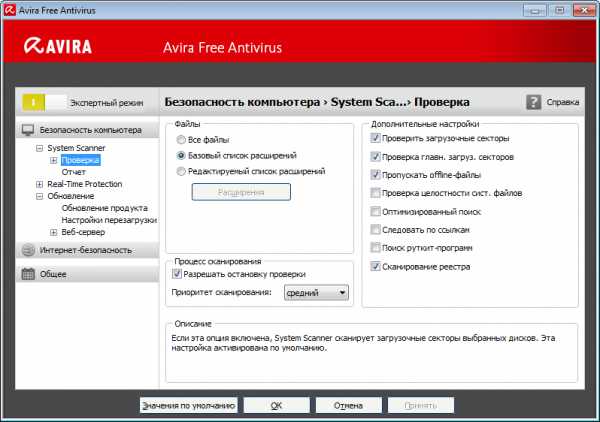
Task: Expand the Real-Time Protection node
Action: click(x=39, y=184)
